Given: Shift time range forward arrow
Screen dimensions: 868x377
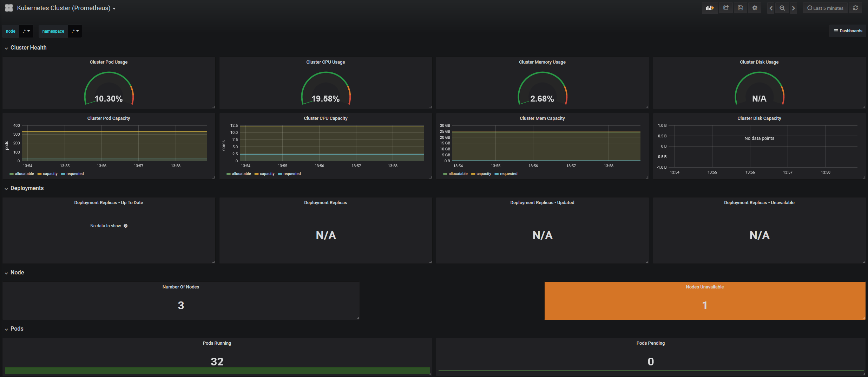Looking at the screenshot, I should 794,8.
